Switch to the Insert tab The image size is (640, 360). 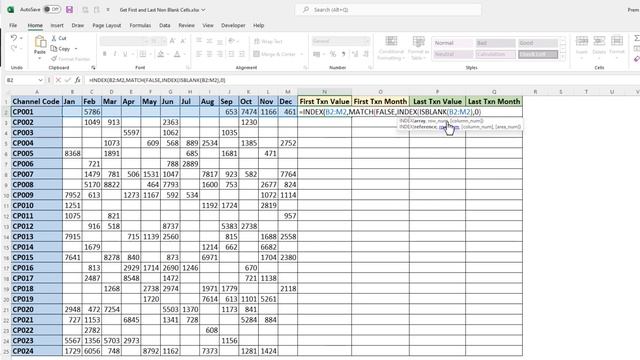[x=57, y=25]
